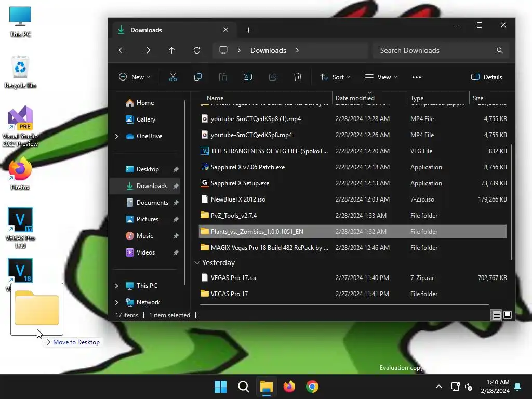Show hidden tray icons chevron
This screenshot has height=399, width=532.
[x=438, y=387]
